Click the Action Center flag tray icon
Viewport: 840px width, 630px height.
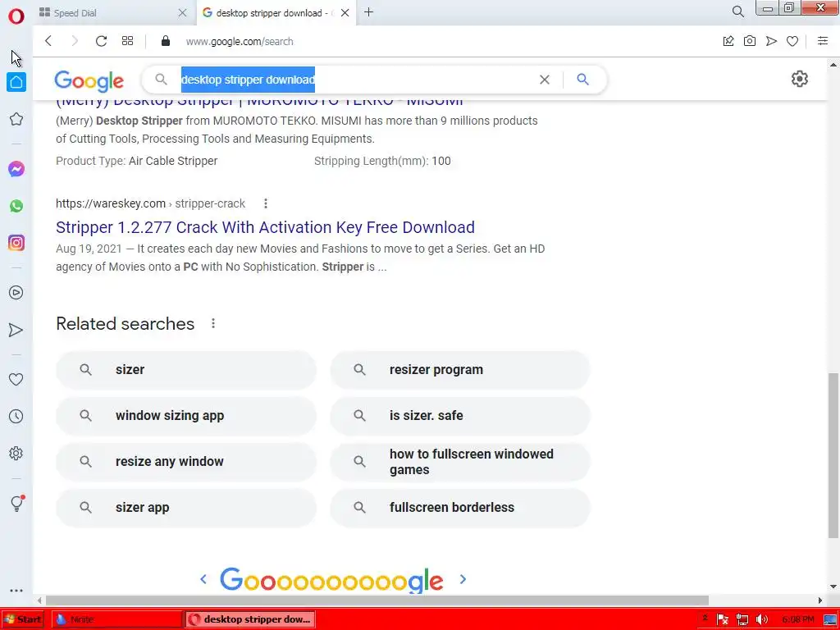click(x=722, y=620)
